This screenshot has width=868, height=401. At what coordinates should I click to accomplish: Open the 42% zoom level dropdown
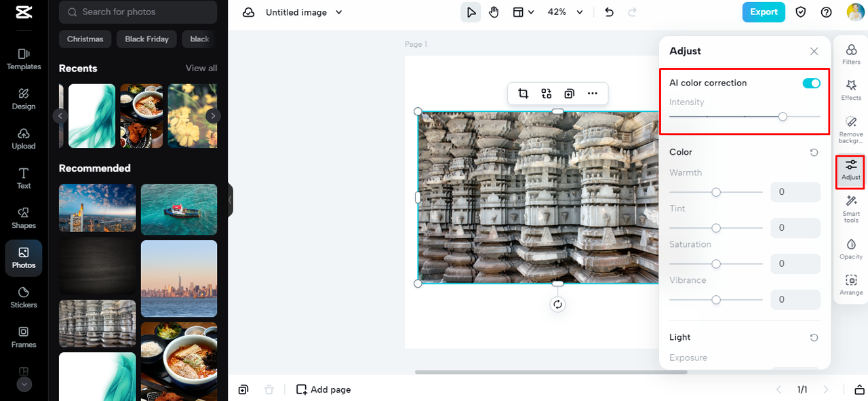(x=566, y=12)
